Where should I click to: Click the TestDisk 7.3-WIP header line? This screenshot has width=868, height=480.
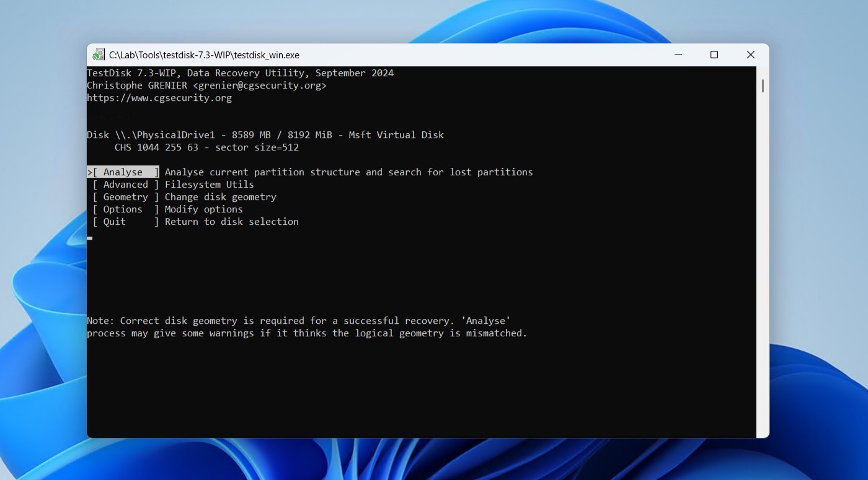pyautogui.click(x=240, y=72)
